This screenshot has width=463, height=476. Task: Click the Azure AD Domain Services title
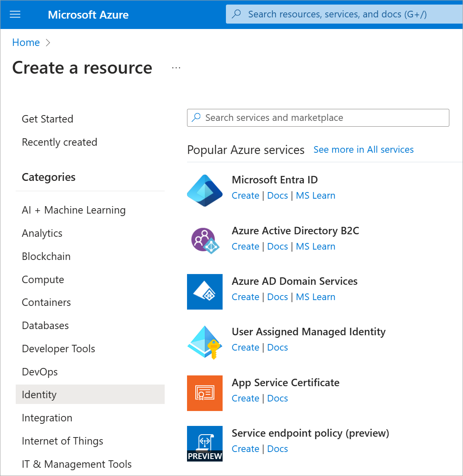coord(295,281)
